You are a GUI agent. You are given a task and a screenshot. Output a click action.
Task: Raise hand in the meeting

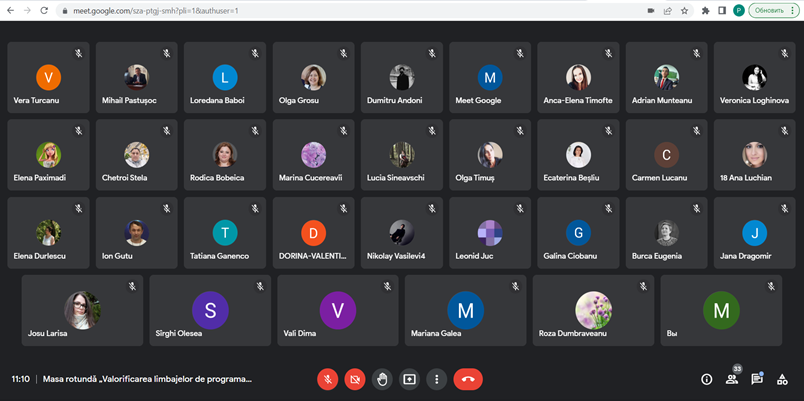pos(381,379)
